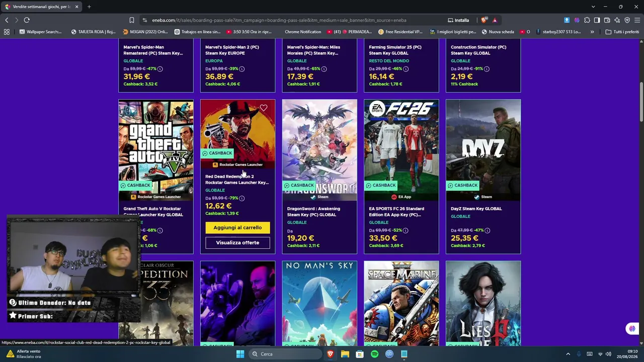This screenshot has height=362, width=644.
Task: Open DayZ Steam Key GLOBAL title
Action: 476,209
